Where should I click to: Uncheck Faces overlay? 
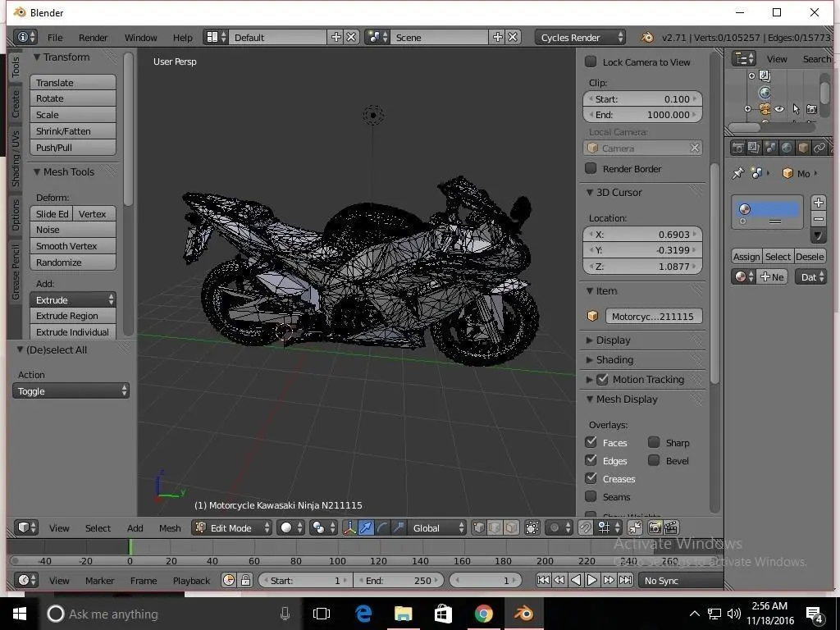pos(591,442)
